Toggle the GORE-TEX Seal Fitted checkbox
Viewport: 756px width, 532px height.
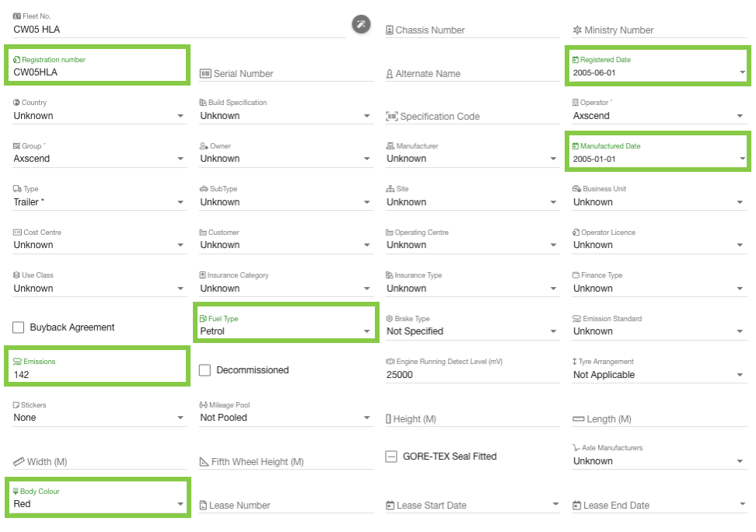tap(392, 457)
